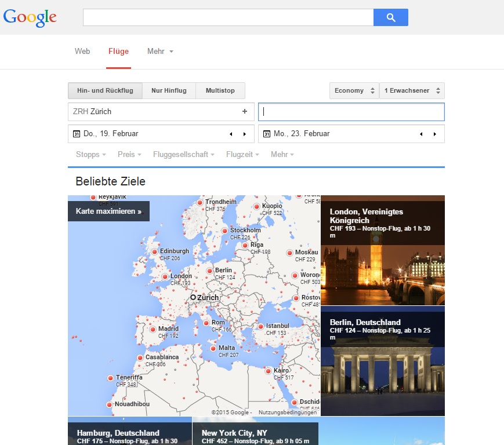Click the blue search magnifier button

tap(390, 17)
